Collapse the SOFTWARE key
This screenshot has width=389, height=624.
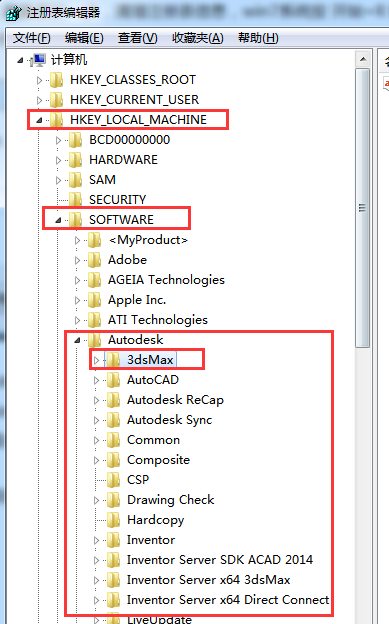click(58, 220)
